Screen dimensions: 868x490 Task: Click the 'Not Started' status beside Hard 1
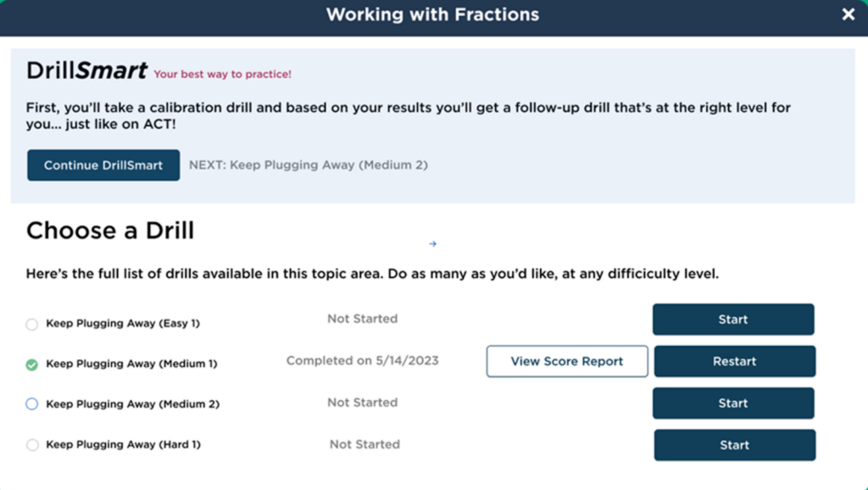(364, 444)
